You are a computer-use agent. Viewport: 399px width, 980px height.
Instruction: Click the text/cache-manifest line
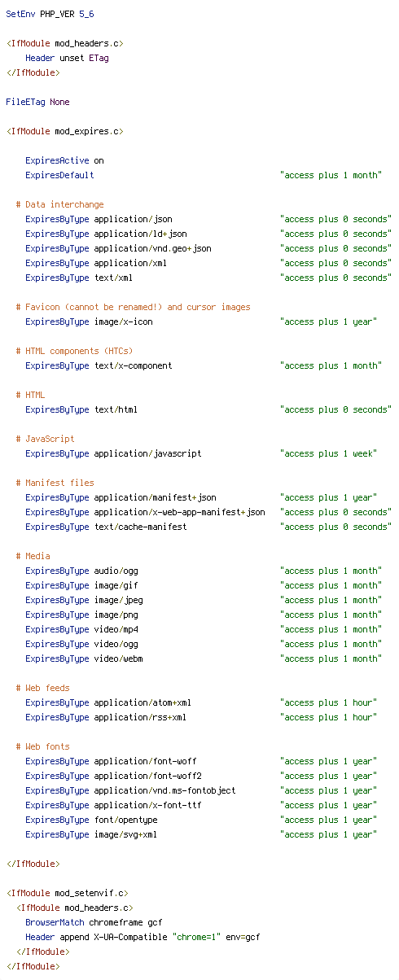coord(208,527)
